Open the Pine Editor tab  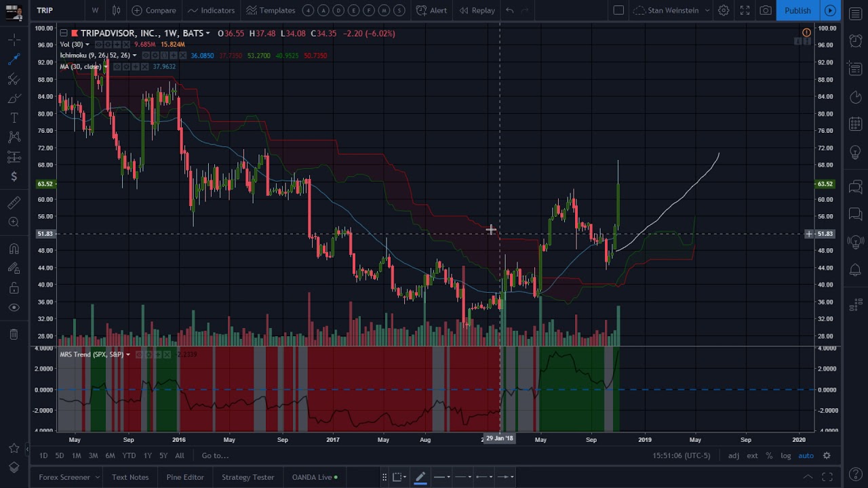[x=185, y=477]
